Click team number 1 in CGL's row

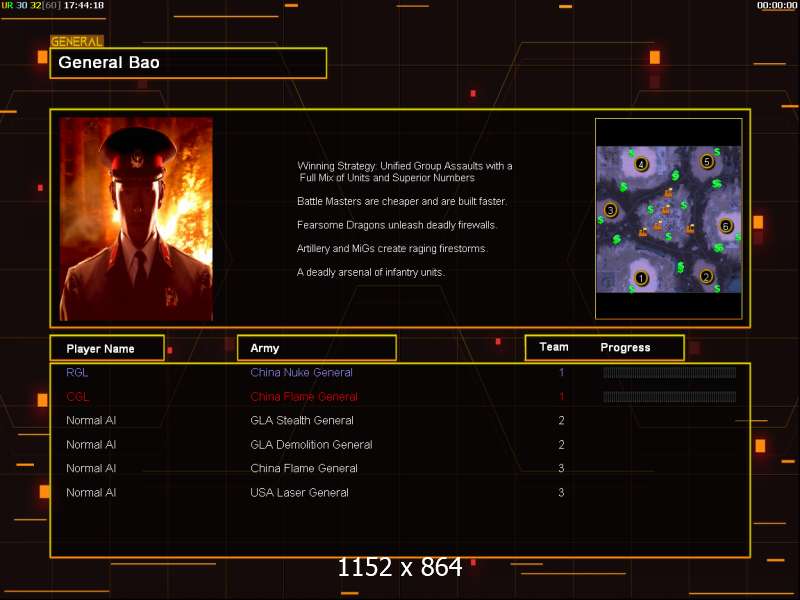pyautogui.click(x=561, y=396)
